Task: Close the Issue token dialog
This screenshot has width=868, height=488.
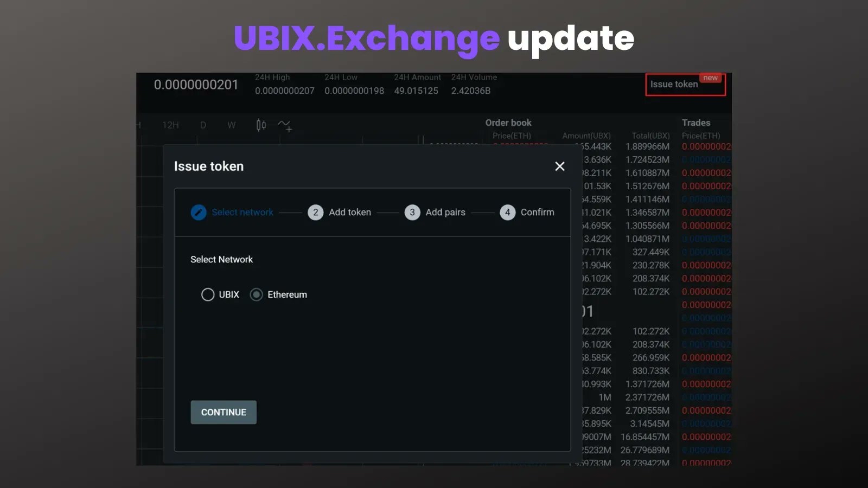Action: coord(559,166)
